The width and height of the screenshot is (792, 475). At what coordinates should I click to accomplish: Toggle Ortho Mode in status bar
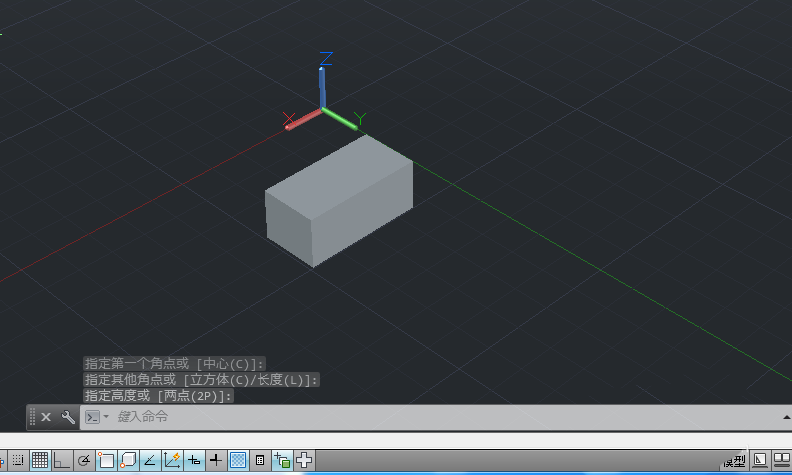pyautogui.click(x=62, y=460)
